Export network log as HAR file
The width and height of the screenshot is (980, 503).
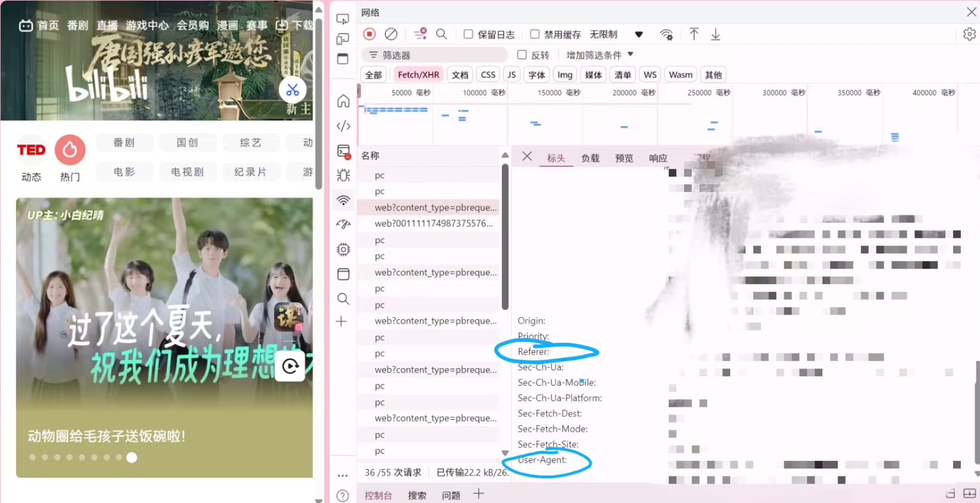715,34
